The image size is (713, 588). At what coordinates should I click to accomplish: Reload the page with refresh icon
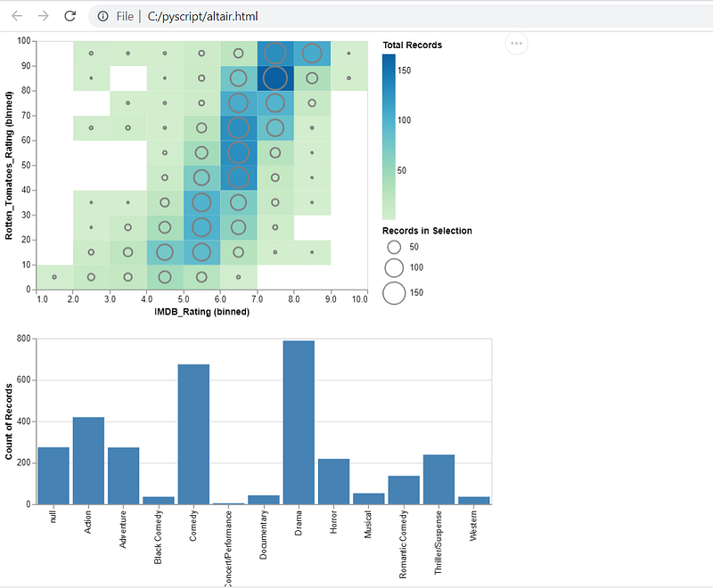[70, 16]
